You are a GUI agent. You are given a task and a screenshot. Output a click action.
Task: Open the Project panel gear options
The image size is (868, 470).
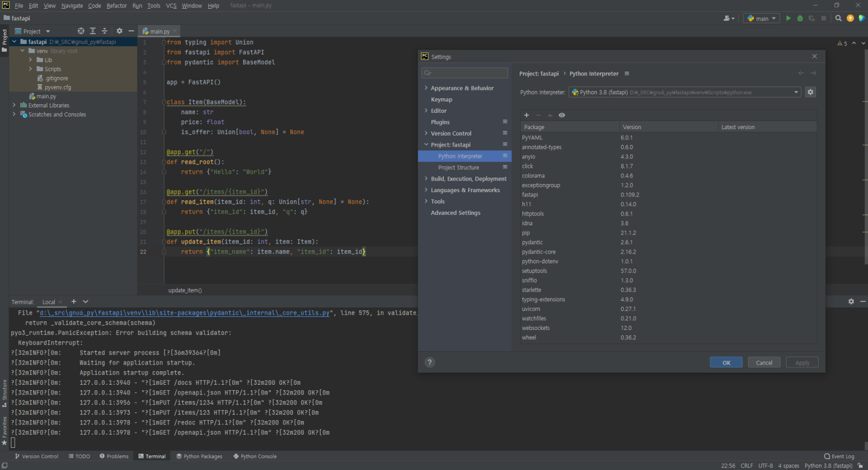coord(119,31)
